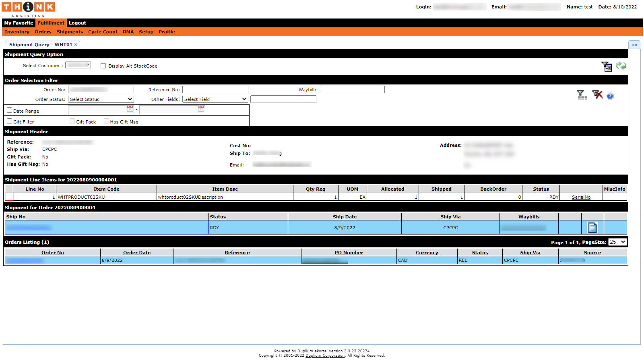Open the Cycle Count submenu

[x=103, y=32]
